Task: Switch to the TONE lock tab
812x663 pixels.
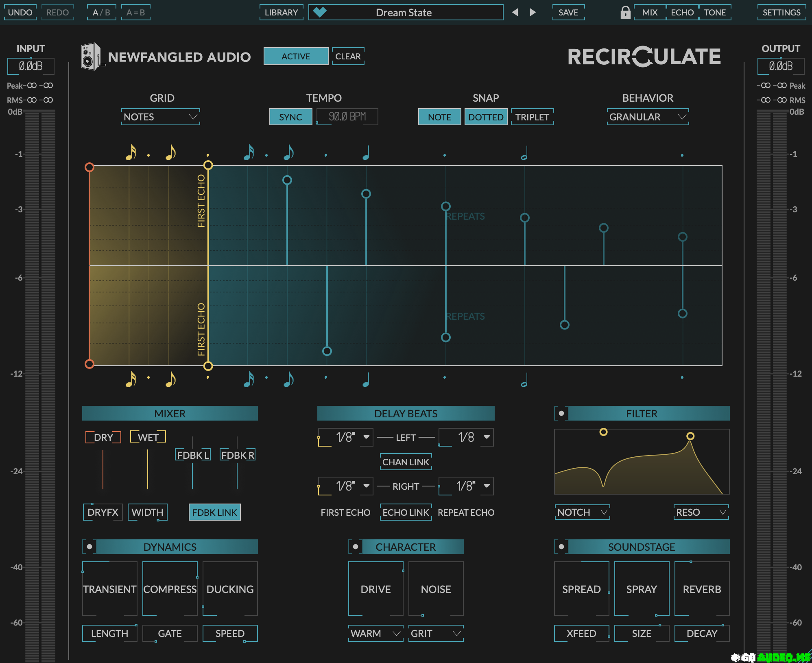Action: pyautogui.click(x=715, y=12)
